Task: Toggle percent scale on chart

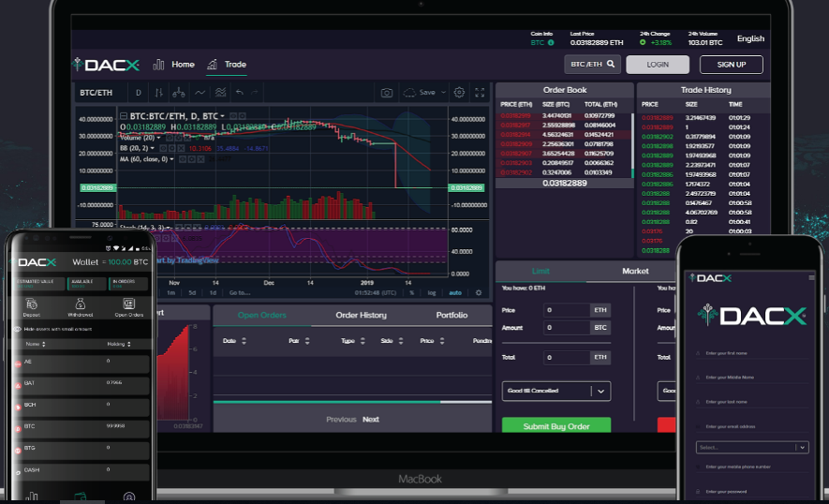Action: pyautogui.click(x=412, y=292)
